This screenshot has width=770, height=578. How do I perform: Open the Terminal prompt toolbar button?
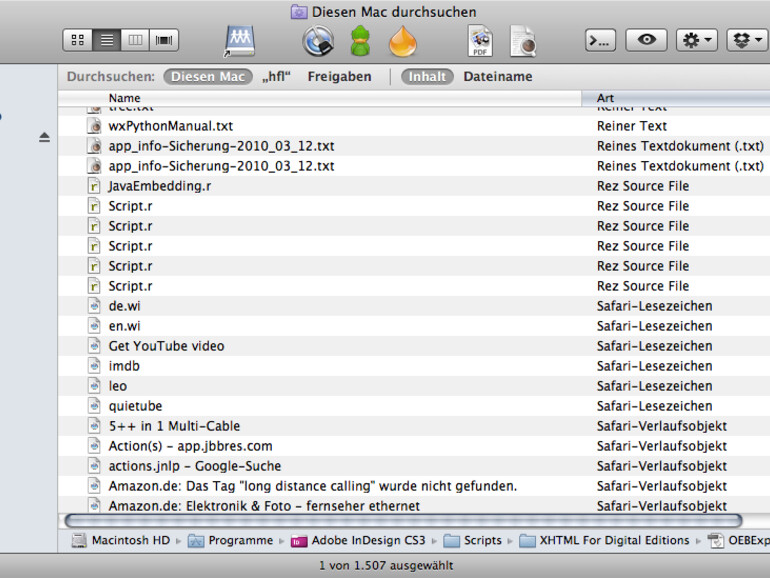[x=600, y=40]
